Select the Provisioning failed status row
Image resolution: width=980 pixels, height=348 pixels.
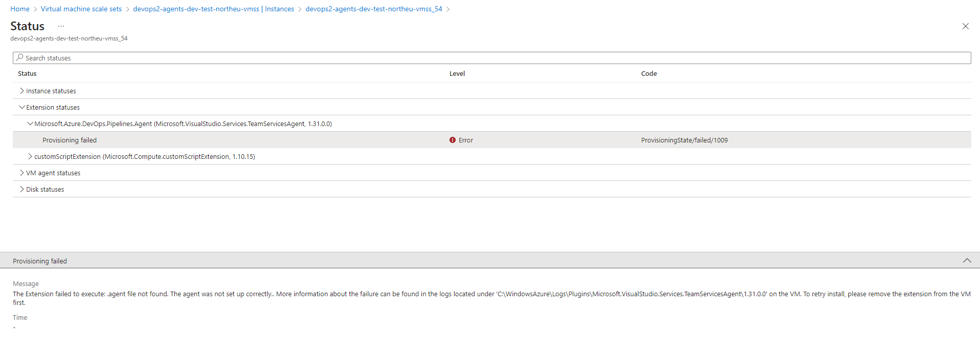pos(492,140)
